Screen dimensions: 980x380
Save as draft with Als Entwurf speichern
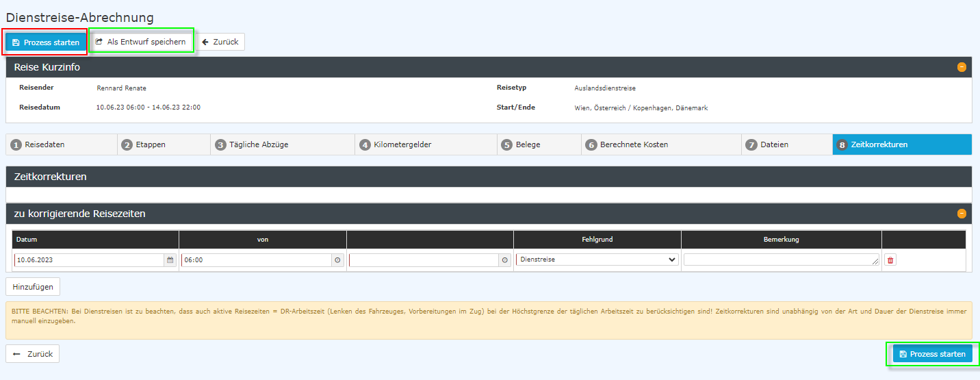(140, 42)
